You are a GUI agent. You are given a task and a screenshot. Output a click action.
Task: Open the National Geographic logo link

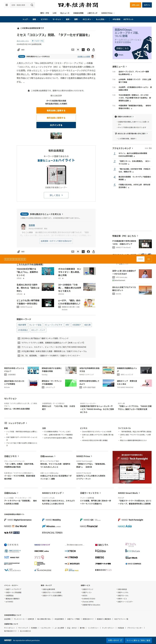point(40,563)
